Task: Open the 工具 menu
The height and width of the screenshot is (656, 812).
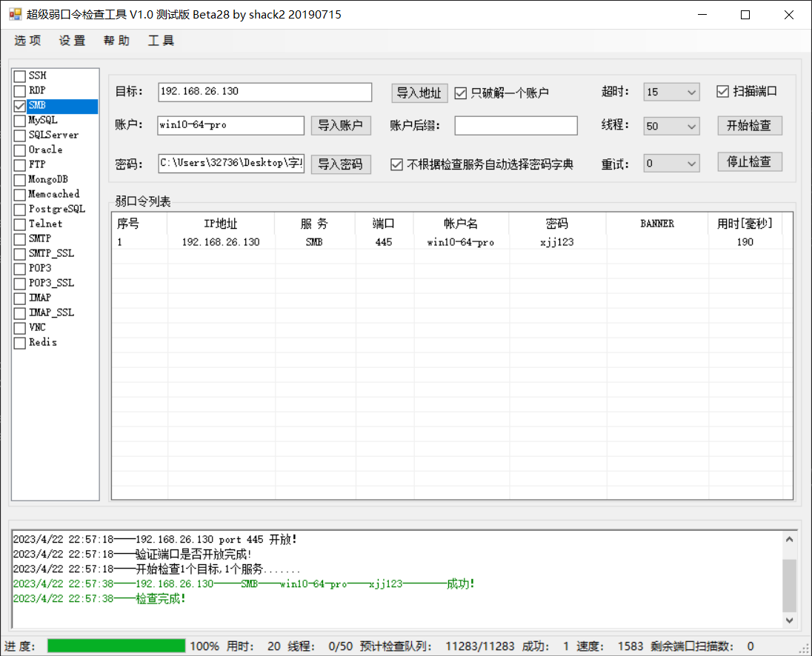Action: [161, 41]
